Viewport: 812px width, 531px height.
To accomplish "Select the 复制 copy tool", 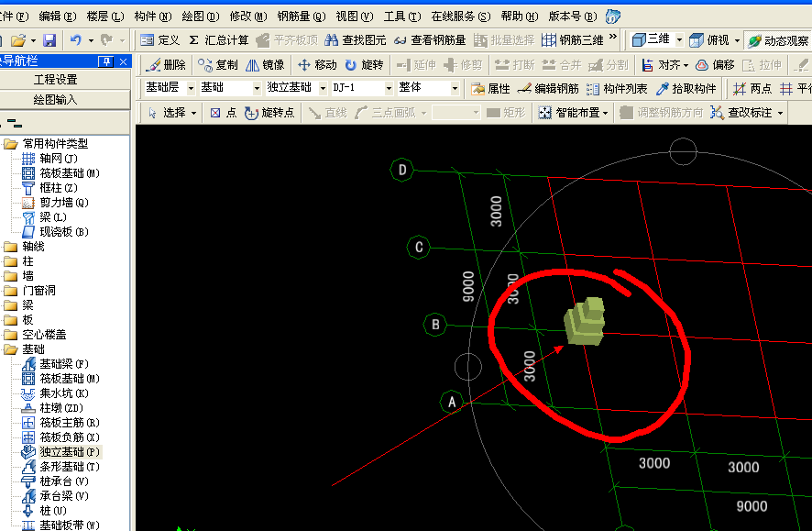I will [218, 65].
